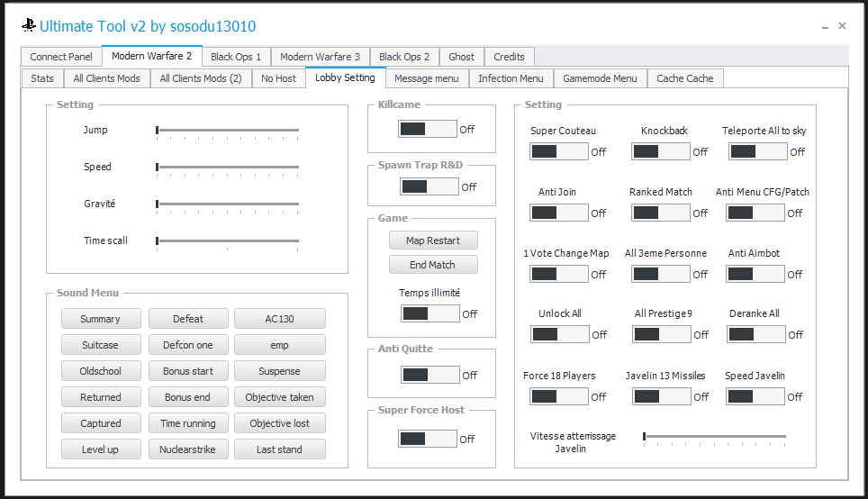Play the Suspense sound
This screenshot has width=868, height=499.
pyautogui.click(x=279, y=370)
